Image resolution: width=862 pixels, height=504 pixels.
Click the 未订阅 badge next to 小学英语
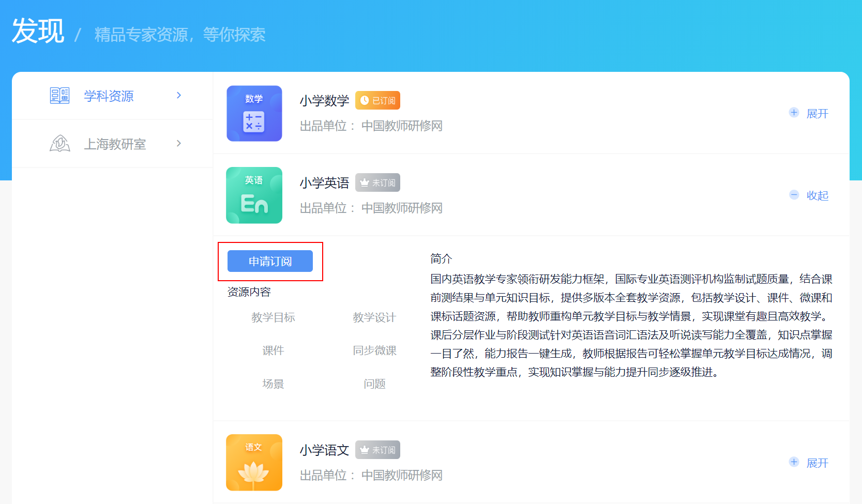377,182
